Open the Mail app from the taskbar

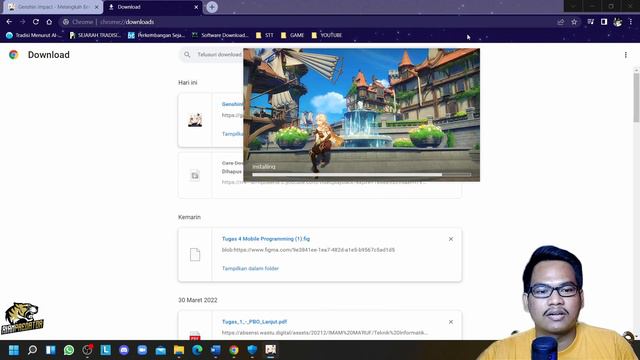pyautogui.click(x=161, y=350)
